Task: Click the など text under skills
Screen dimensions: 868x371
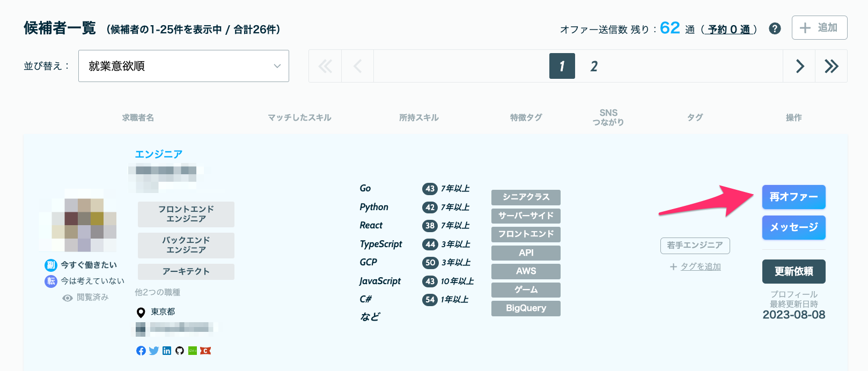Action: [x=370, y=317]
